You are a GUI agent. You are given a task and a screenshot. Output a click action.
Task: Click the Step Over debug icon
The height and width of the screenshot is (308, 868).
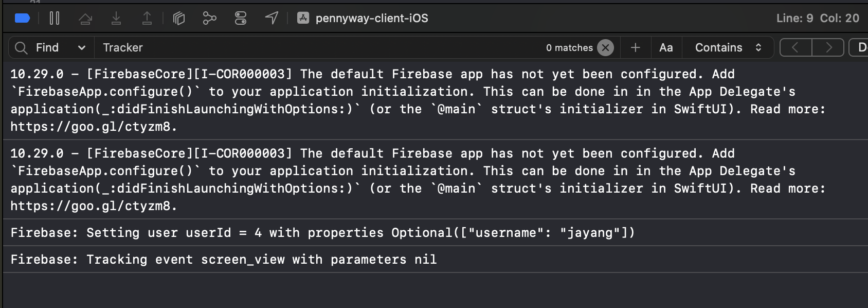[85, 19]
